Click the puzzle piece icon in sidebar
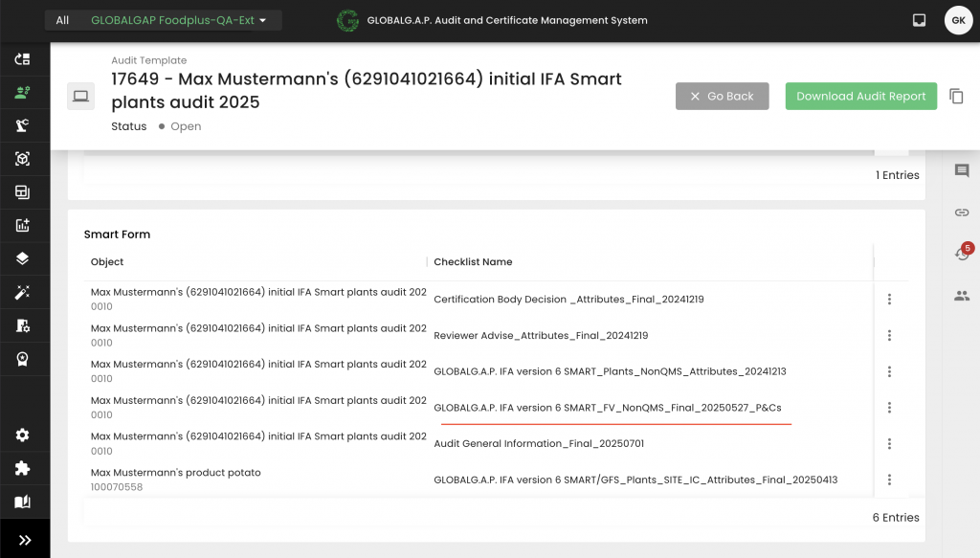Screen dimensions: 980x558 (23, 469)
